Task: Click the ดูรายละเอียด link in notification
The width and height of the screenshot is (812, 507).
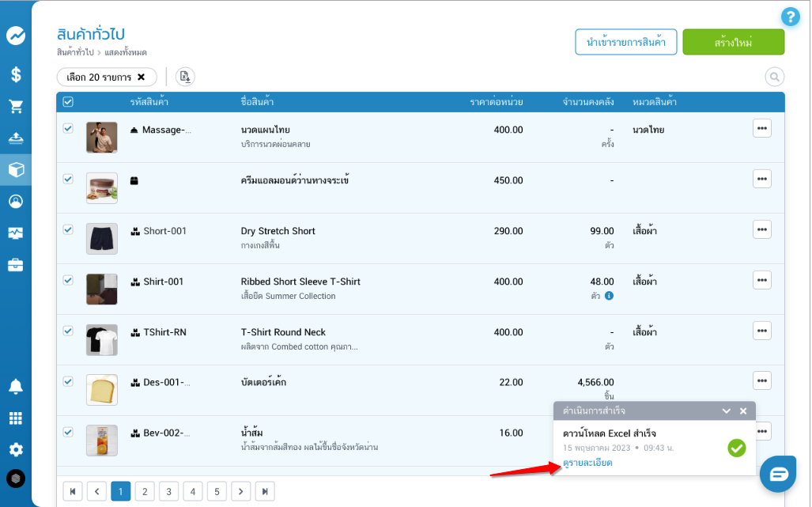Action: coord(587,463)
